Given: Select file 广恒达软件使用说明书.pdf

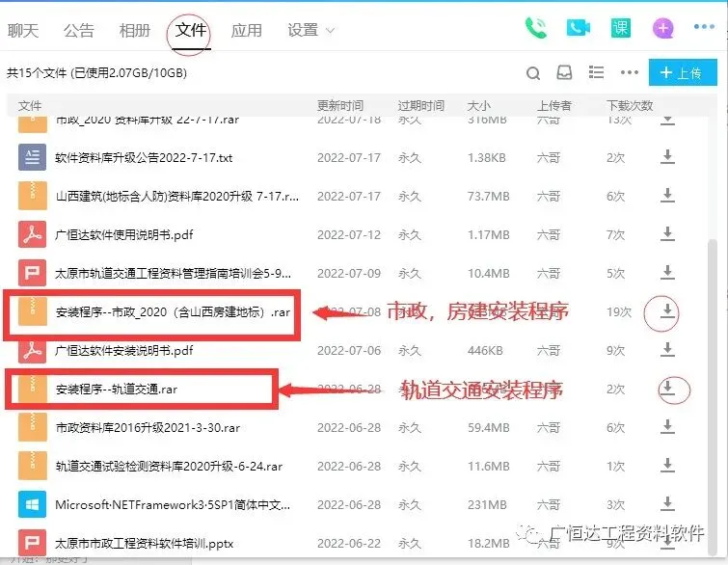Looking at the screenshot, I should click(x=124, y=234).
